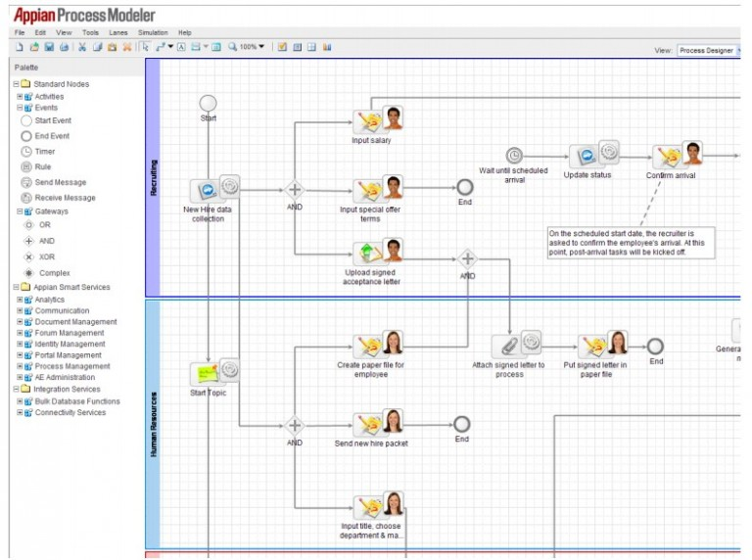Click the magnifier zoom icon in toolbar
Image resolution: width=752 pixels, height=560 pixels.
[x=232, y=46]
